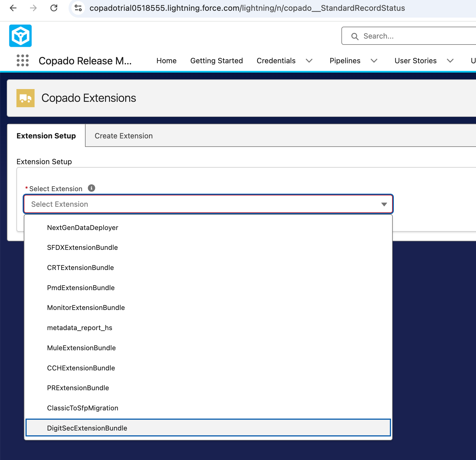The image size is (476, 460).
Task: Click the browser forward arrow
Action: pyautogui.click(x=33, y=8)
